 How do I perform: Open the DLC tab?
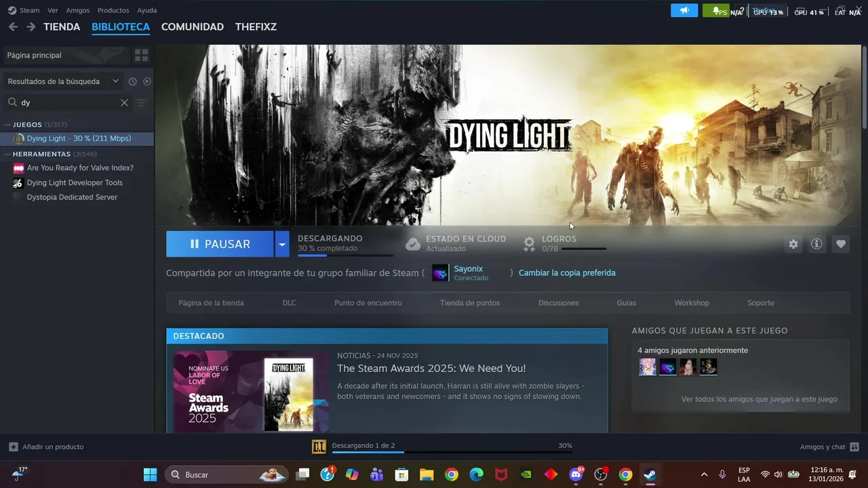click(290, 303)
